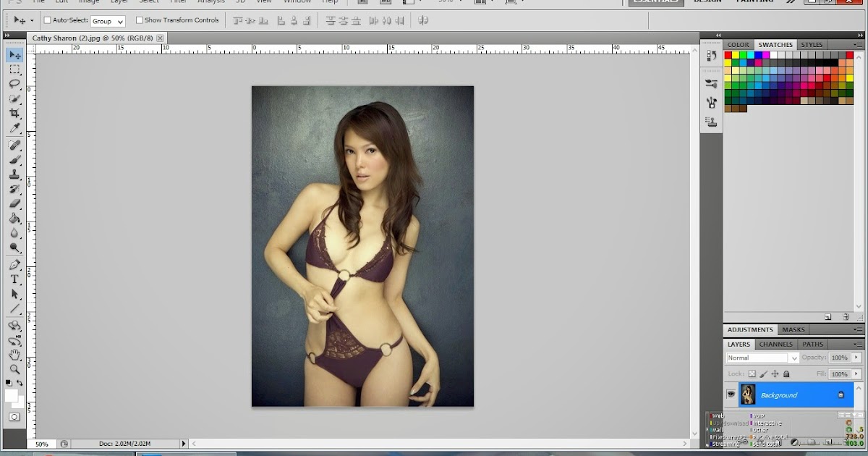
Task: Switch to the Color tab
Action: tap(739, 45)
